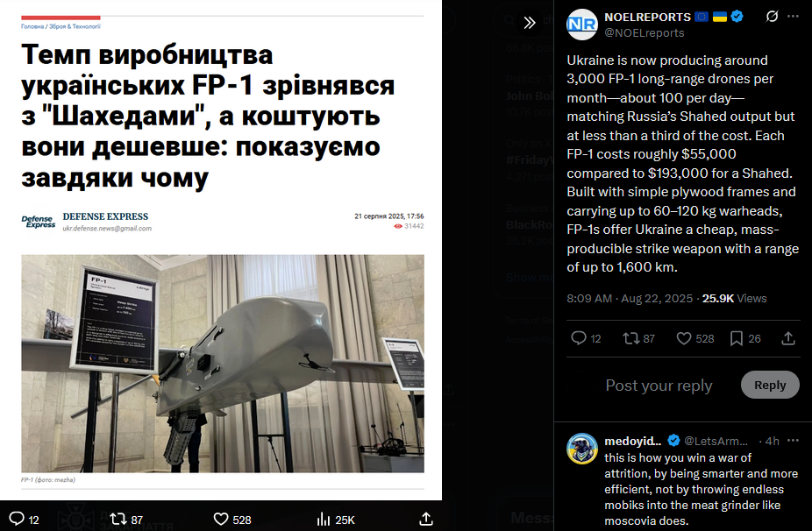Collapse the side panel with double chevron

(529, 23)
